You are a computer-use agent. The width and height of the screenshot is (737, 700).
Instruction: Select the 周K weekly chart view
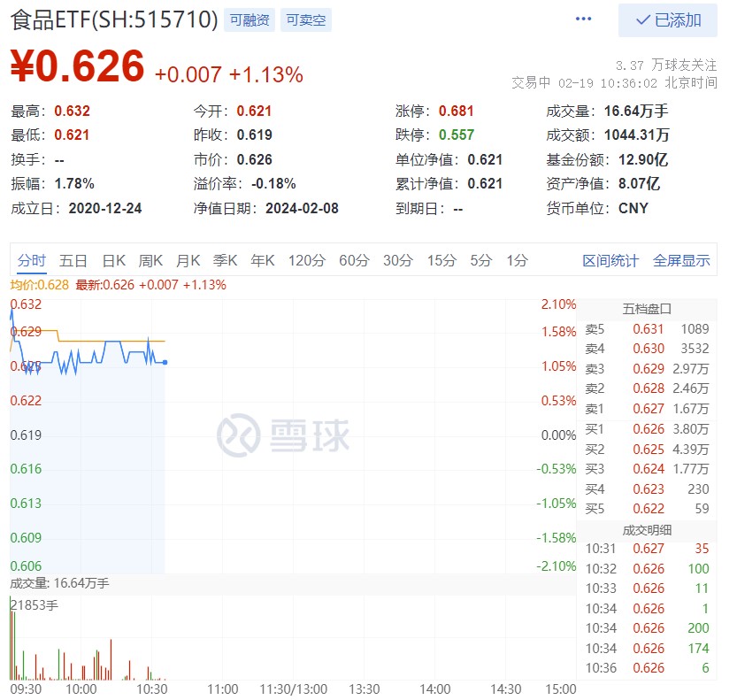pyautogui.click(x=151, y=260)
